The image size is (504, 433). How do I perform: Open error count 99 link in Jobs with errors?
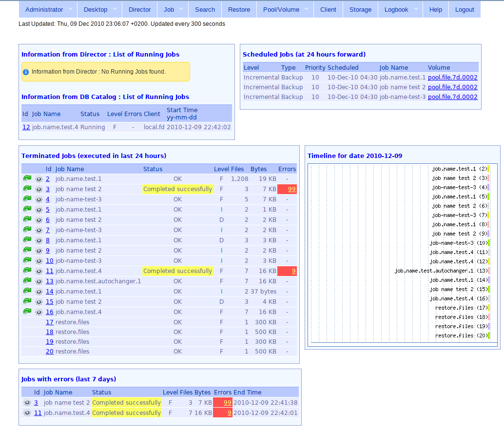click(227, 402)
